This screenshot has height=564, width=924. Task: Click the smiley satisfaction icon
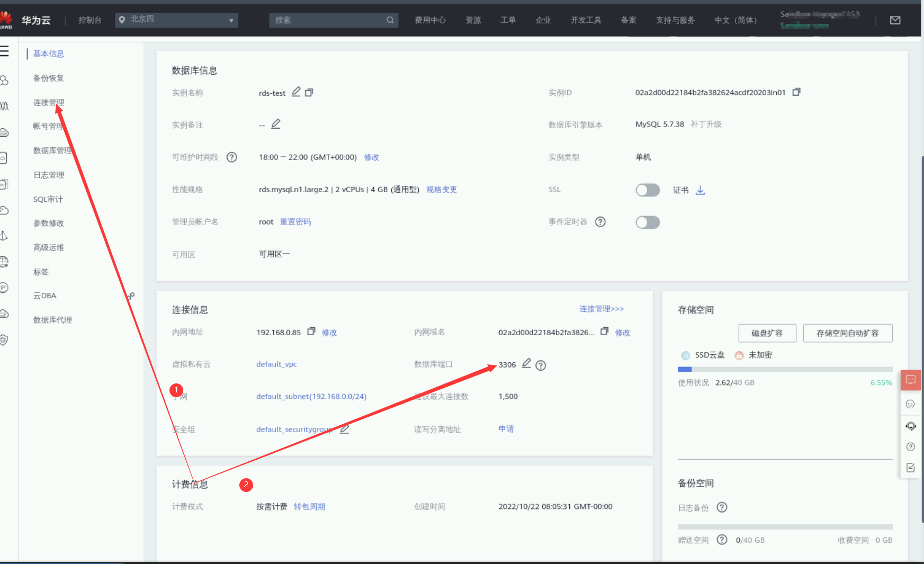(911, 404)
